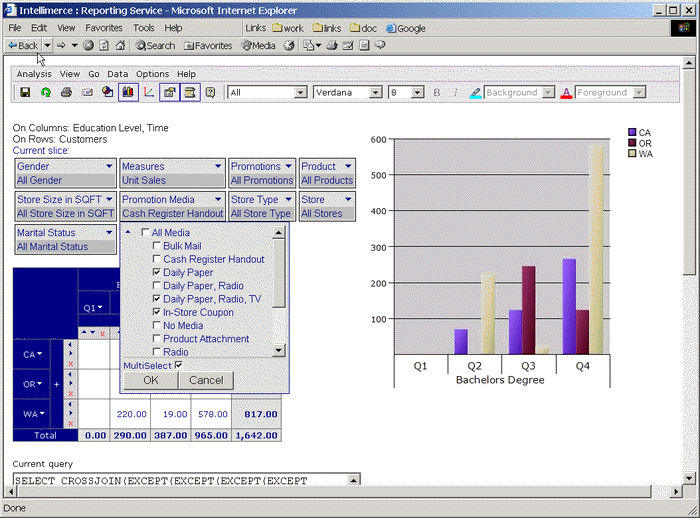Check the Bulk Mail checkbox

tap(157, 246)
